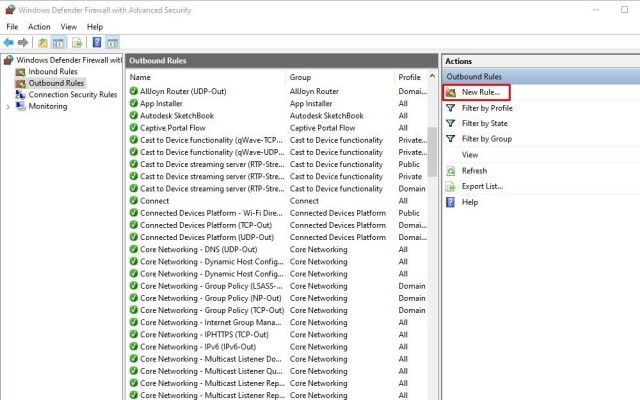Click Filter by State action
Screen dimensions: 640x400
click(x=484, y=123)
